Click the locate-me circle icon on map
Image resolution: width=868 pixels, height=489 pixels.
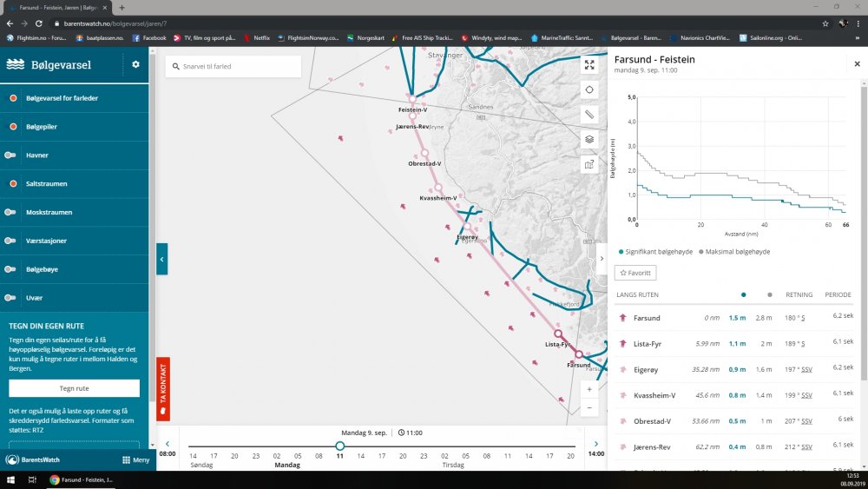589,89
